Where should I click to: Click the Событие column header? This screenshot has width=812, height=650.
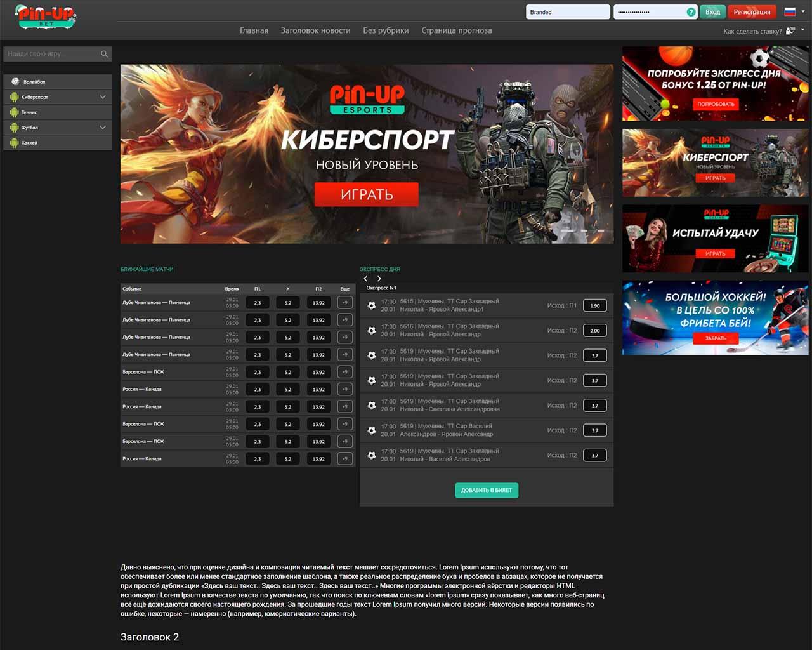(x=132, y=289)
